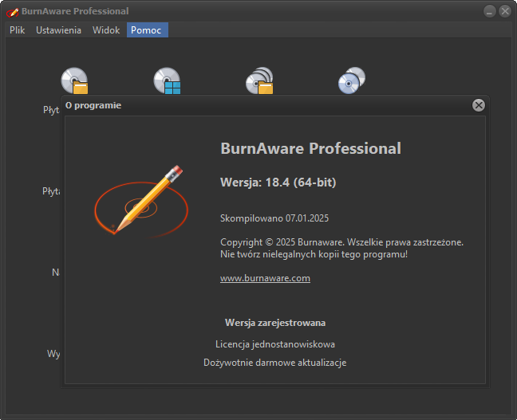Click the Wersja: 18.4 (64-bit) text
Screen dimensions: 517x420
click(x=278, y=183)
